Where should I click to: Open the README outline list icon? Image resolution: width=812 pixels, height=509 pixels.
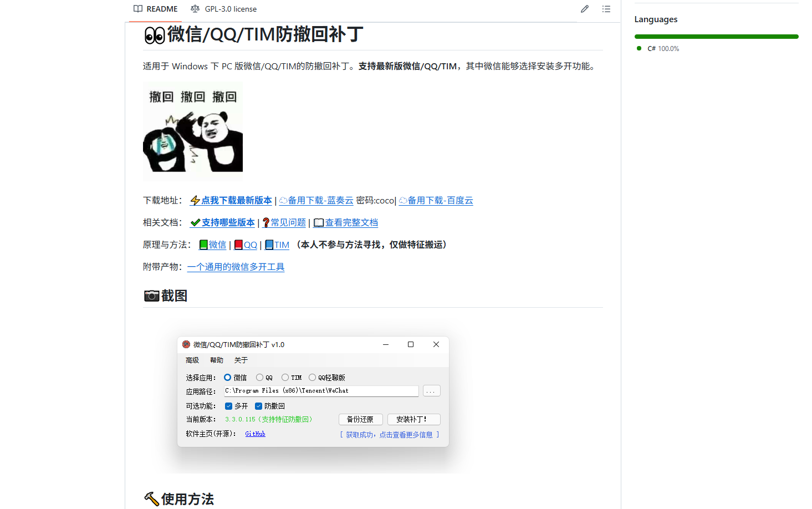click(606, 9)
